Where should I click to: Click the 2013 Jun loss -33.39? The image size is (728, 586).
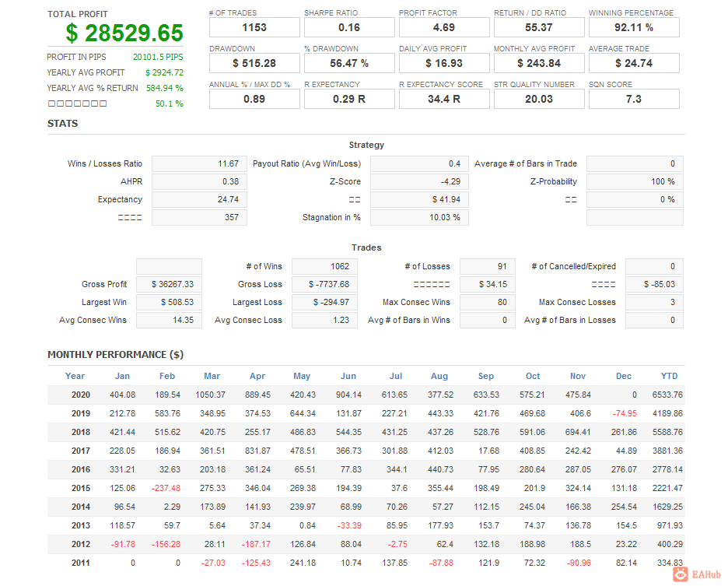(349, 525)
